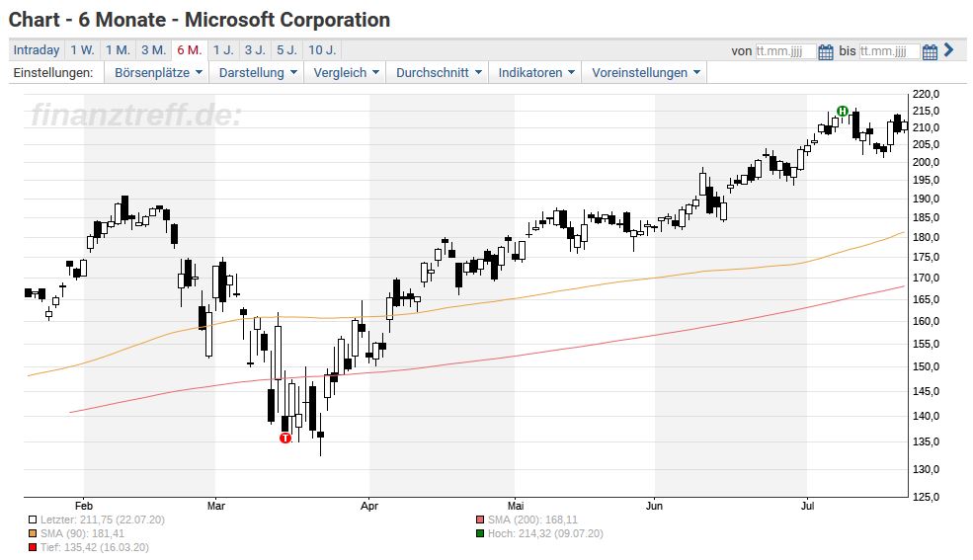
Task: Open the Vergleich dropdown
Action: click(x=346, y=72)
